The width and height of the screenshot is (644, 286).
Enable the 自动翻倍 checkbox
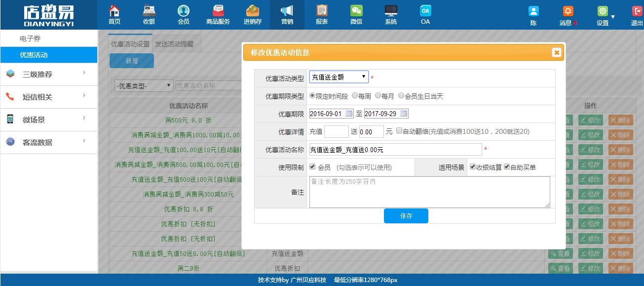coord(399,131)
